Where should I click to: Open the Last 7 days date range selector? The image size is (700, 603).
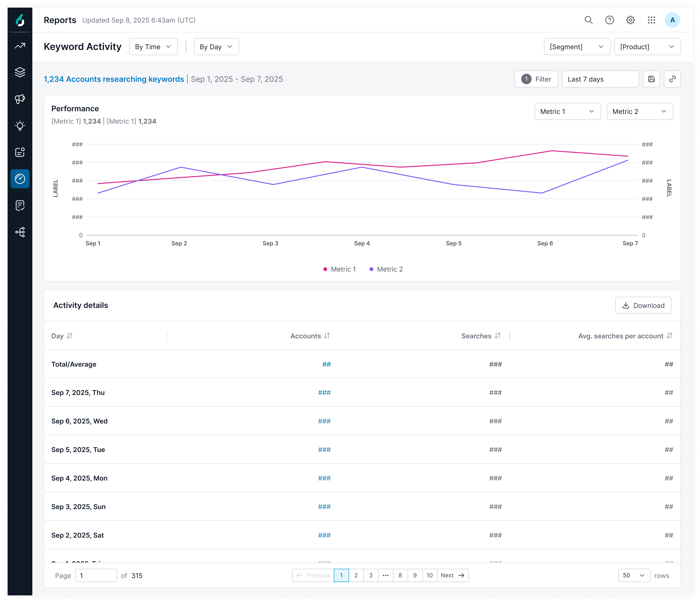point(600,79)
